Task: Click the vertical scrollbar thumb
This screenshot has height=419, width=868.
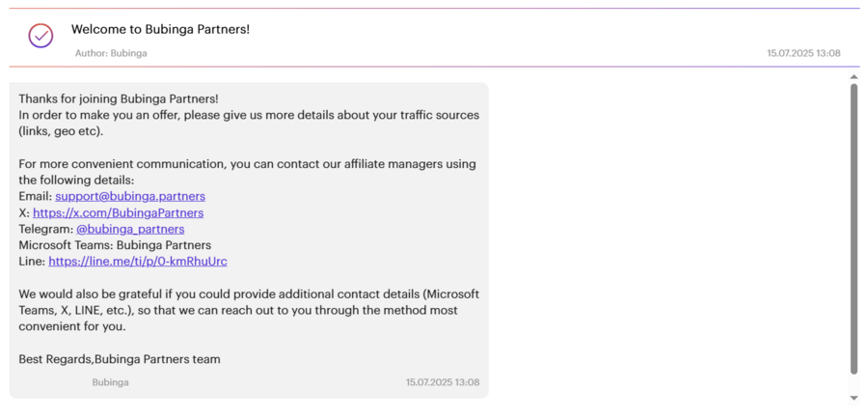Action: point(854,229)
